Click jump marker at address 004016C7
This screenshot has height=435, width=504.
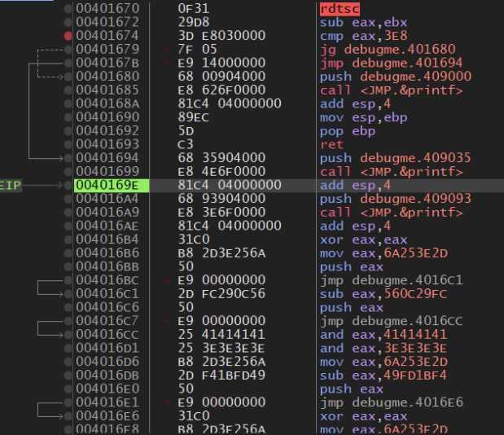168,321
